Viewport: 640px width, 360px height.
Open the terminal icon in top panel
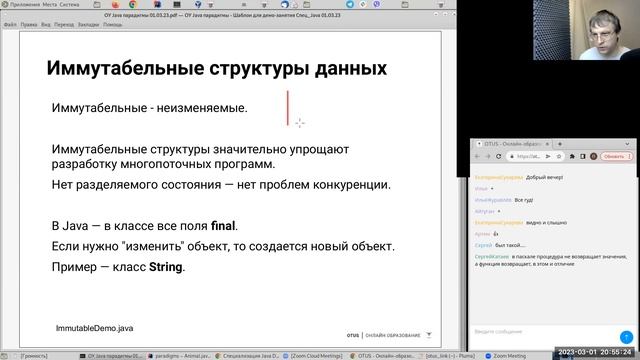(x=177, y=4)
